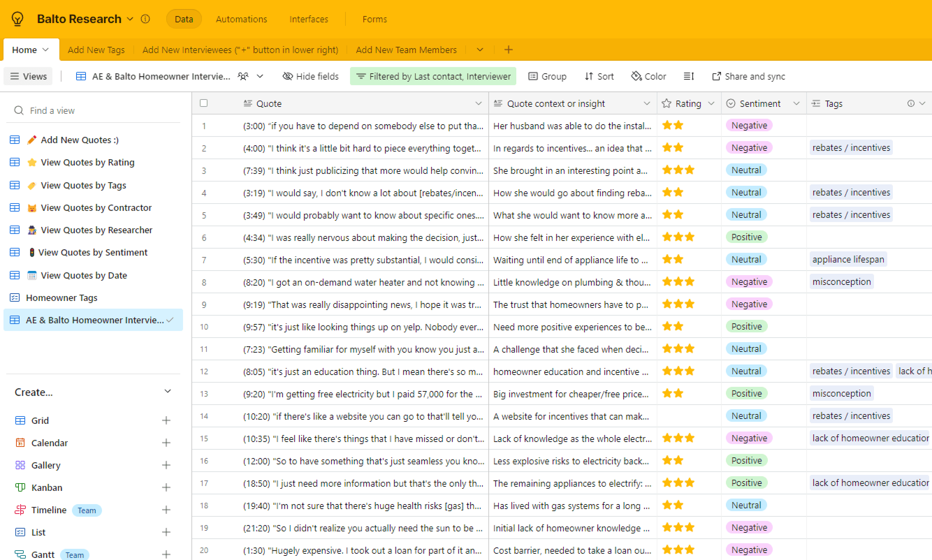Click the Share and sync button
The width and height of the screenshot is (932, 560).
(x=748, y=76)
